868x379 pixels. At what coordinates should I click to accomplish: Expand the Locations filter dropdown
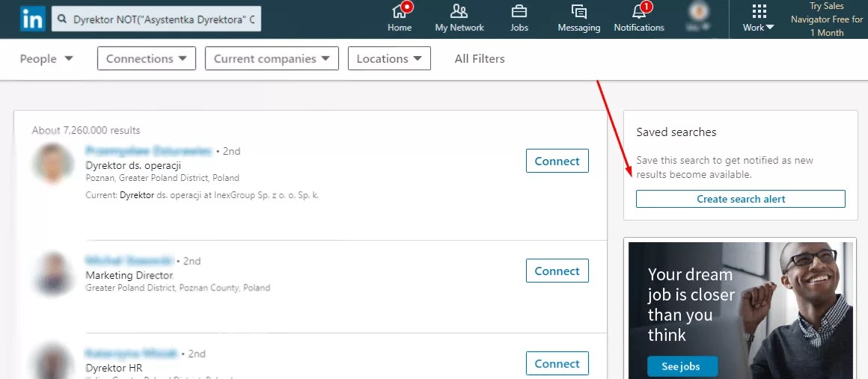pyautogui.click(x=389, y=58)
